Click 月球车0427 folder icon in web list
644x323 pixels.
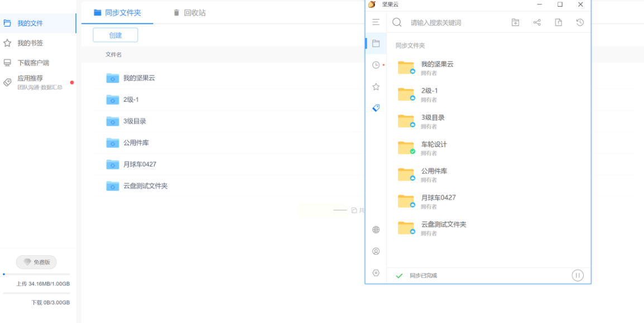[113, 164]
